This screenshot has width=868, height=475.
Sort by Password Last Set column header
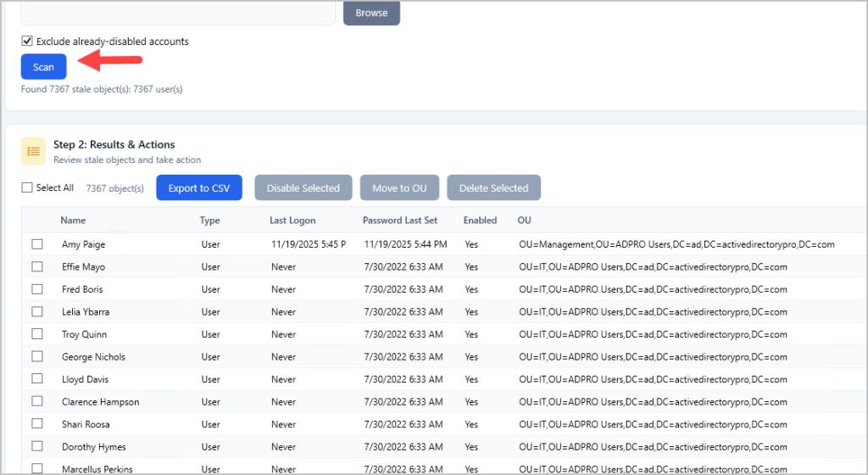coord(400,221)
